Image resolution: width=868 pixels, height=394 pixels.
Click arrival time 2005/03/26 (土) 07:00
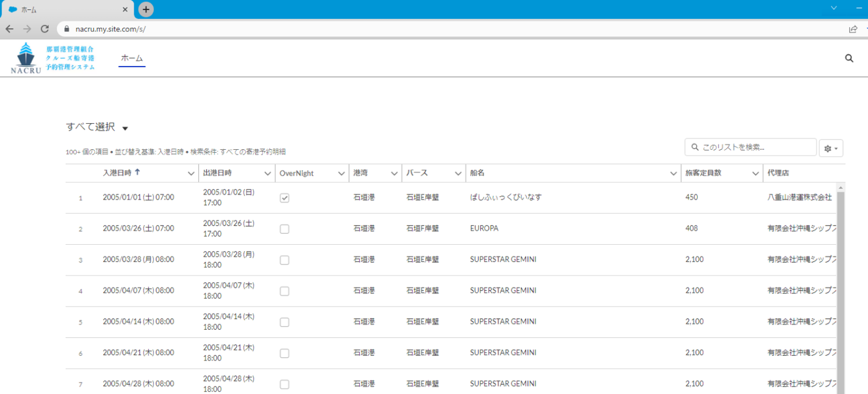click(x=138, y=229)
